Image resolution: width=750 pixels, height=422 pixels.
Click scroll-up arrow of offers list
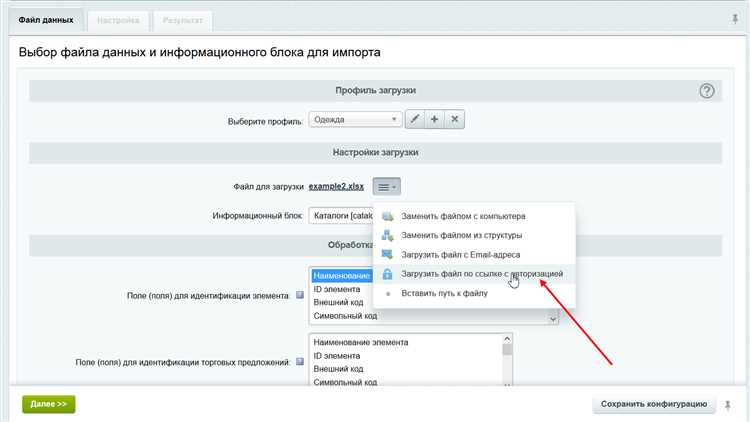pos(507,339)
